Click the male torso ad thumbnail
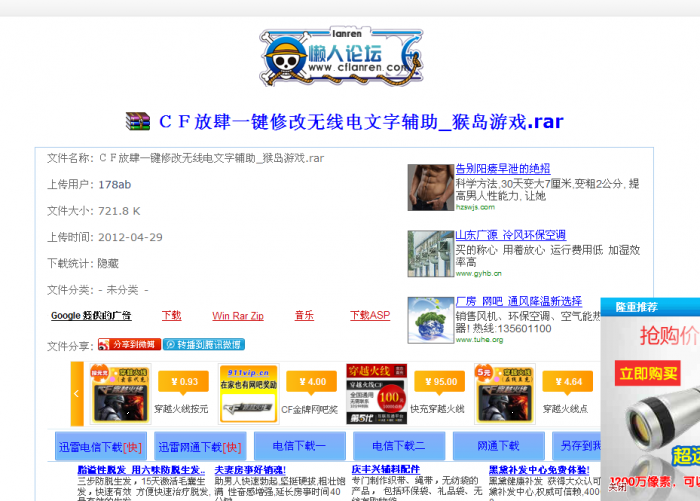 (430, 187)
